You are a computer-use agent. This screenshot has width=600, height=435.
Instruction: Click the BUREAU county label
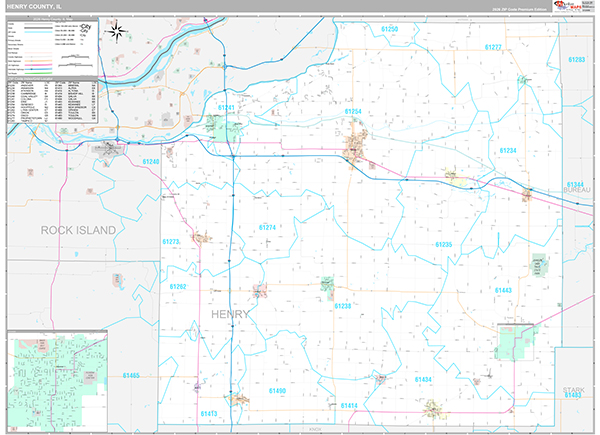[x=577, y=190]
